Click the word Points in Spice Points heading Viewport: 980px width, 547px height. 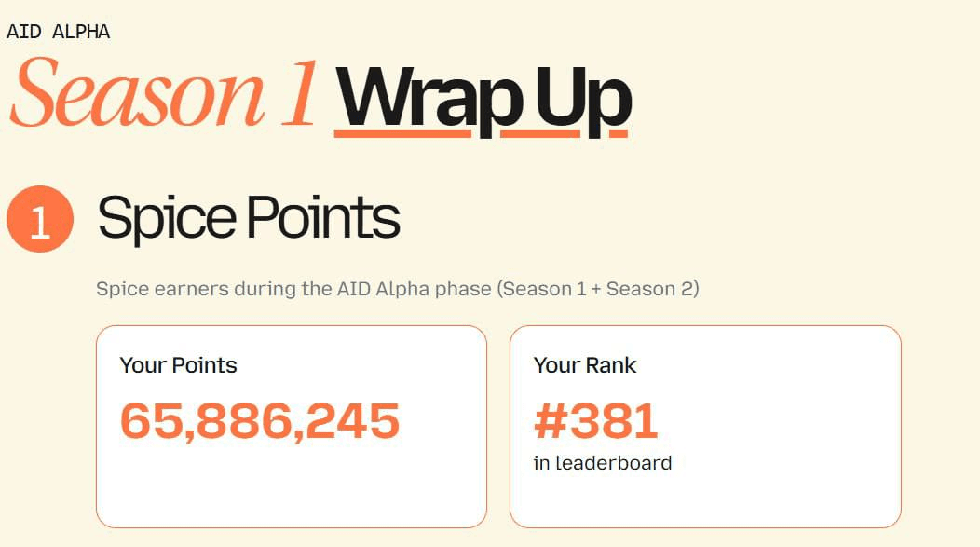tap(322, 218)
